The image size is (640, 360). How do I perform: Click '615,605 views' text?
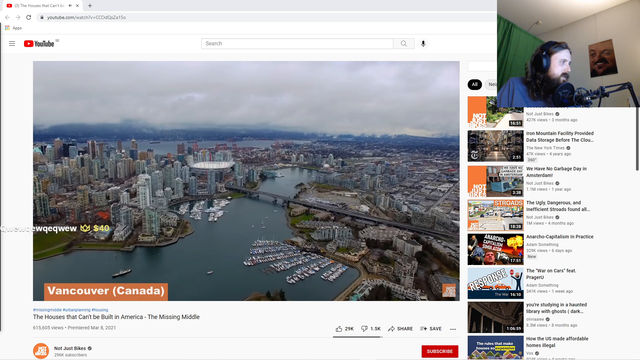pos(48,328)
